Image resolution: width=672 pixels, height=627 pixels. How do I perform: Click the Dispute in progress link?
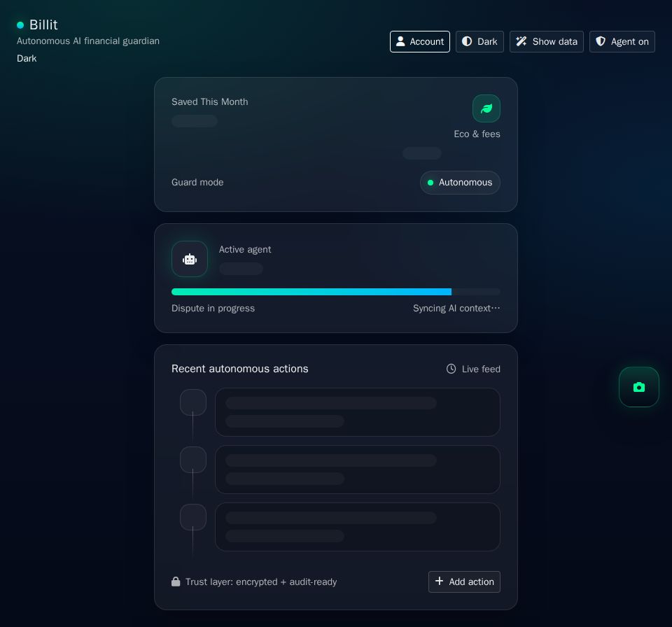tap(213, 308)
